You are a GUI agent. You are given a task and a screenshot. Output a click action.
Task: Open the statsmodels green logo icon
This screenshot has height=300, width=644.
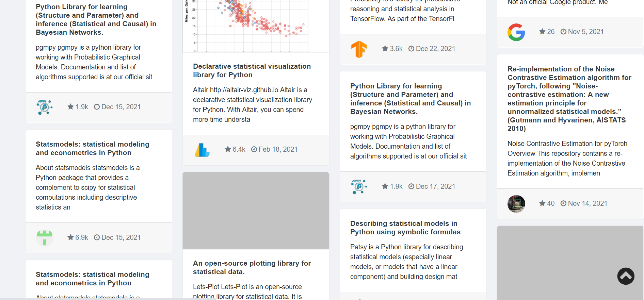[x=44, y=238]
